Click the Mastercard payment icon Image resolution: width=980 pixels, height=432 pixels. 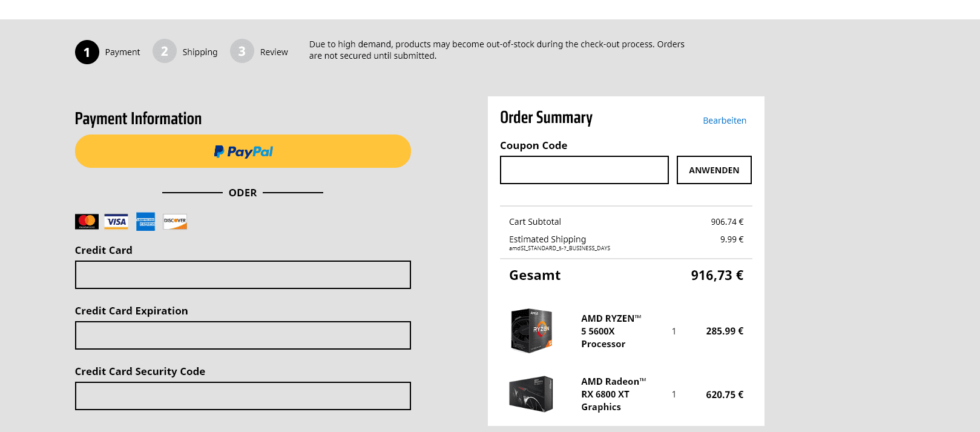click(x=87, y=222)
